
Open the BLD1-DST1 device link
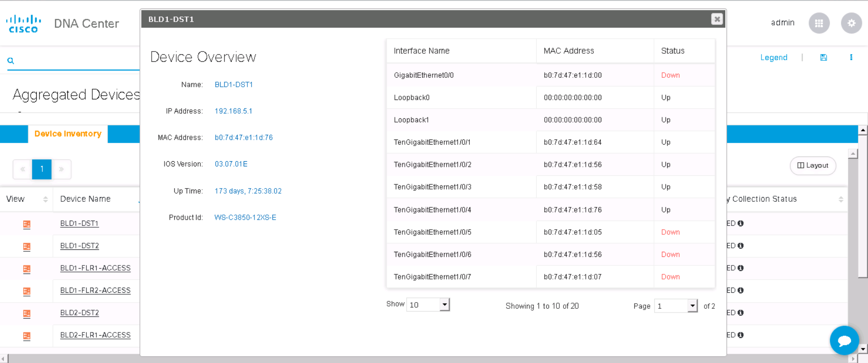tap(79, 223)
